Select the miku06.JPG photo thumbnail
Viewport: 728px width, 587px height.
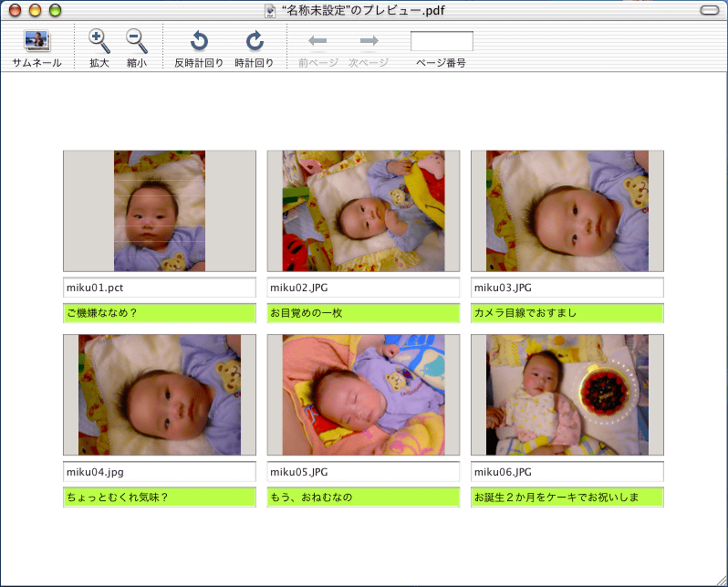[x=567, y=394]
